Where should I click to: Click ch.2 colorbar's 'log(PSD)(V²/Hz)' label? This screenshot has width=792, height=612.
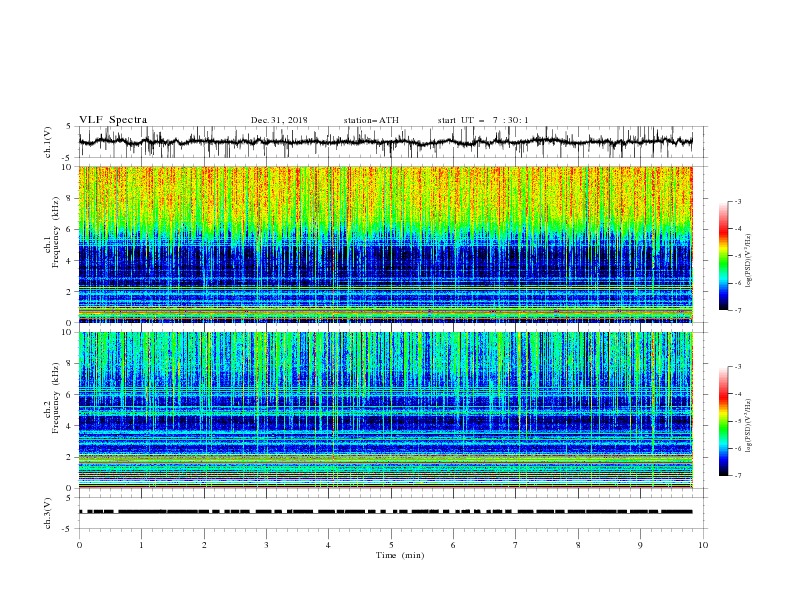coord(749,426)
